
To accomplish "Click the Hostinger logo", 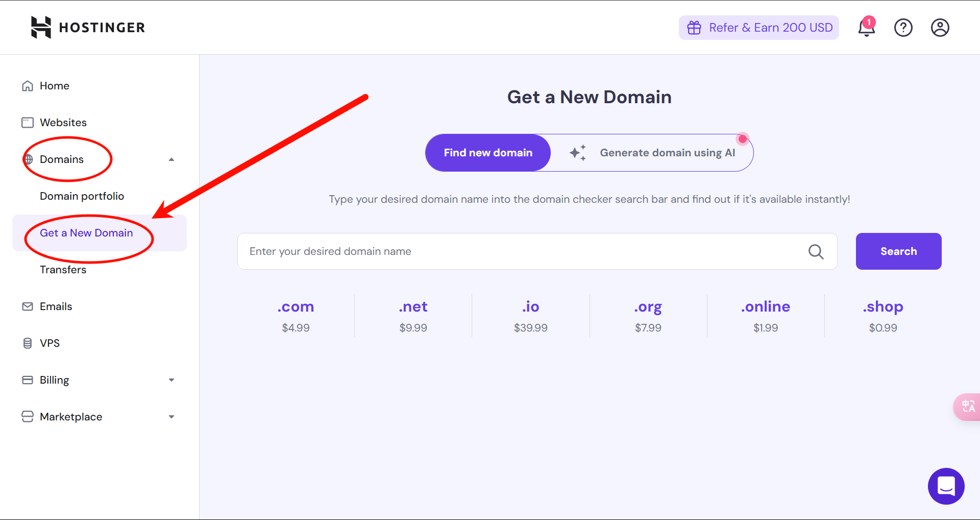I will pos(88,28).
